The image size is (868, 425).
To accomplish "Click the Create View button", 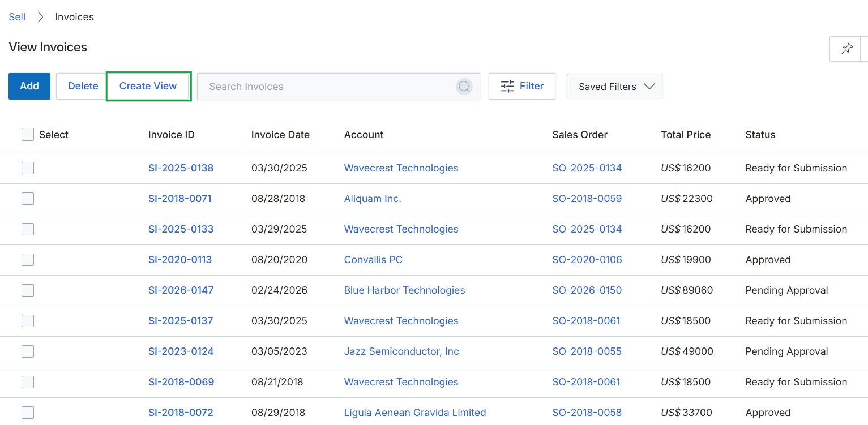I will click(x=148, y=86).
